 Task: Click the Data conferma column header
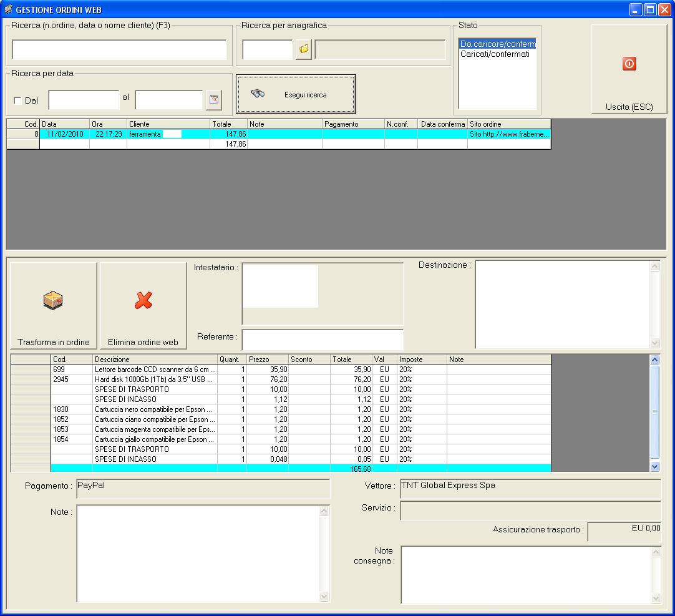tap(442, 124)
